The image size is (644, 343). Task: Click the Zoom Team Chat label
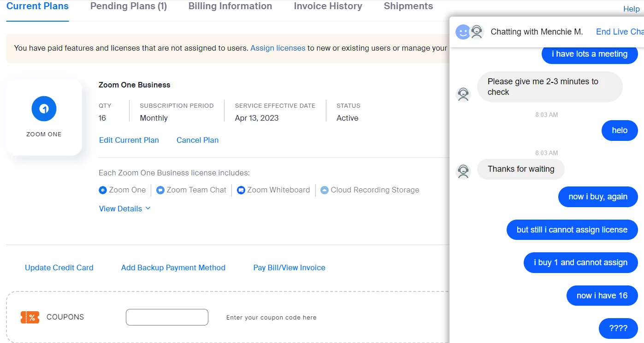tap(197, 190)
